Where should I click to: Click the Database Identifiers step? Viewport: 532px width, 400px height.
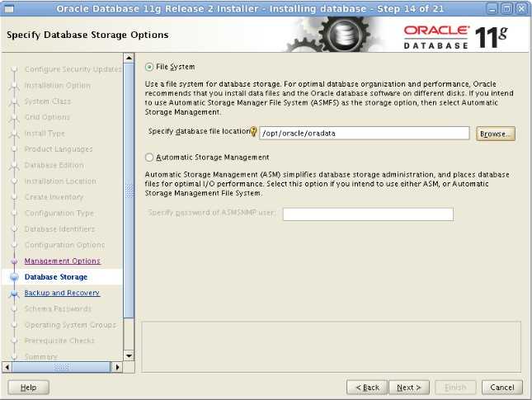[59, 229]
